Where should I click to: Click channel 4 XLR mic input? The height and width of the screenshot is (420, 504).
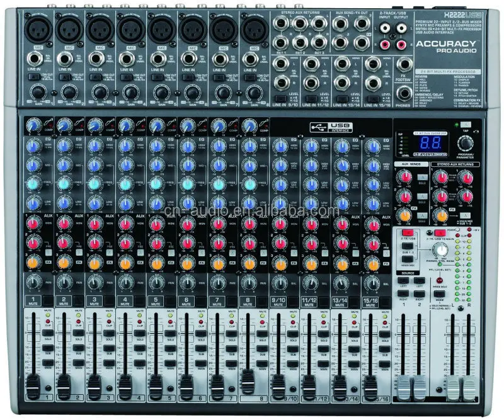(130, 30)
